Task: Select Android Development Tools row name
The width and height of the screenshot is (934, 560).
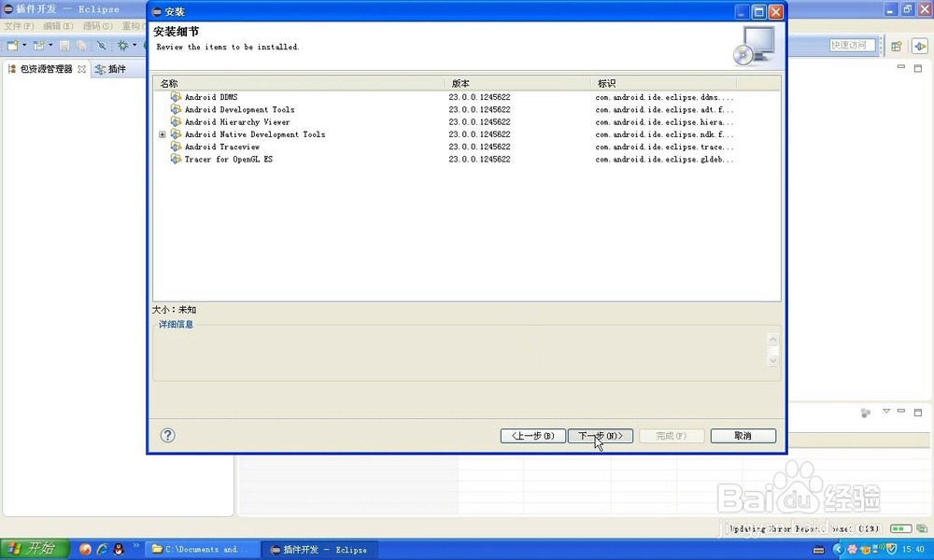Action: (x=239, y=109)
